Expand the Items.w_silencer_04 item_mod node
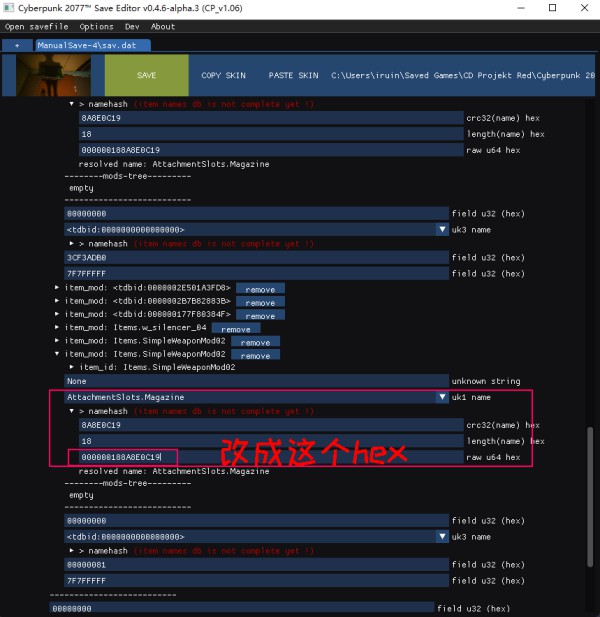 (57, 327)
